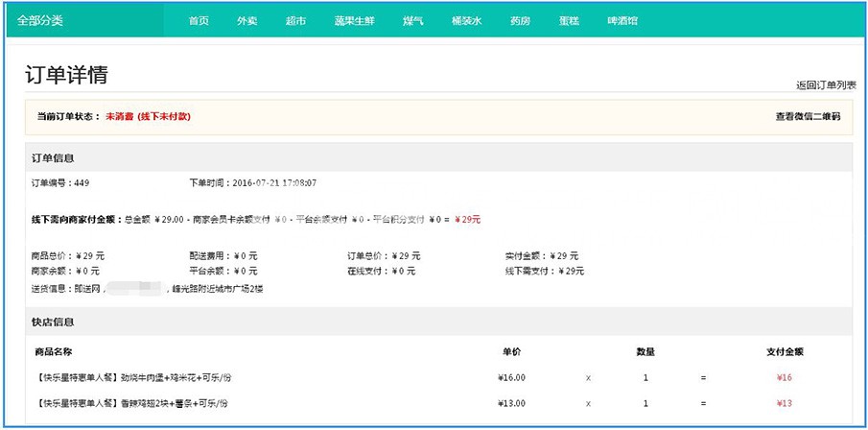This screenshot has width=868, height=430.
Task: Select the 超市 nav item
Action: coord(295,21)
